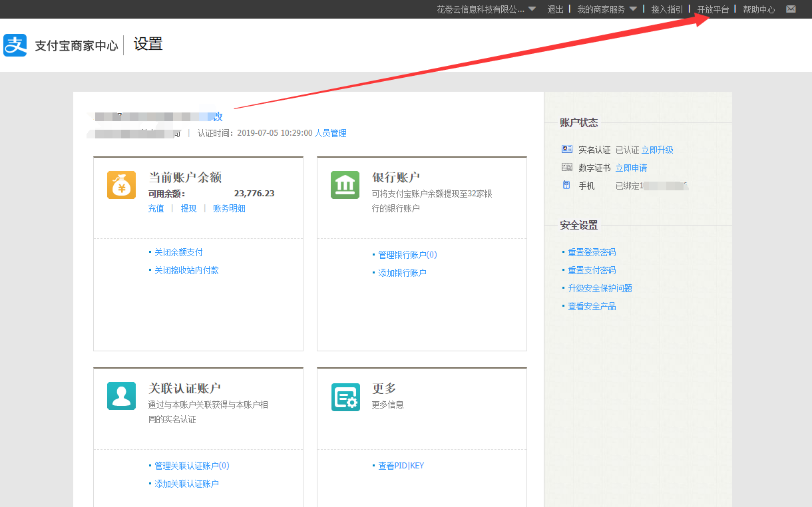Click the green bank account icon
Viewport: 812px width, 507px height.
[x=345, y=185]
